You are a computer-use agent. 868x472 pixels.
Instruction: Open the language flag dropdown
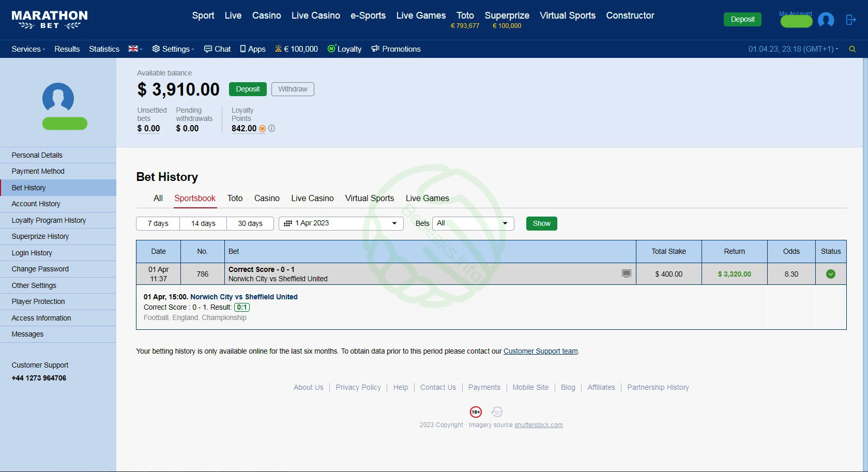coord(135,49)
